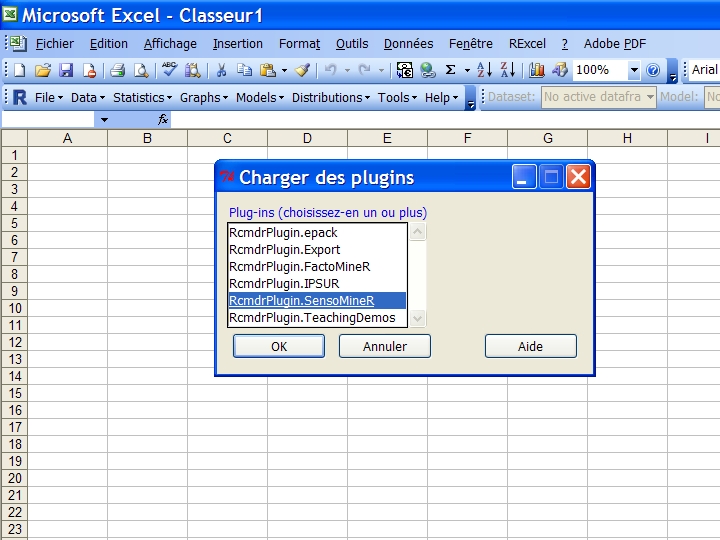
Task: Click the Euro conversion icon
Action: pyautogui.click(x=405, y=70)
